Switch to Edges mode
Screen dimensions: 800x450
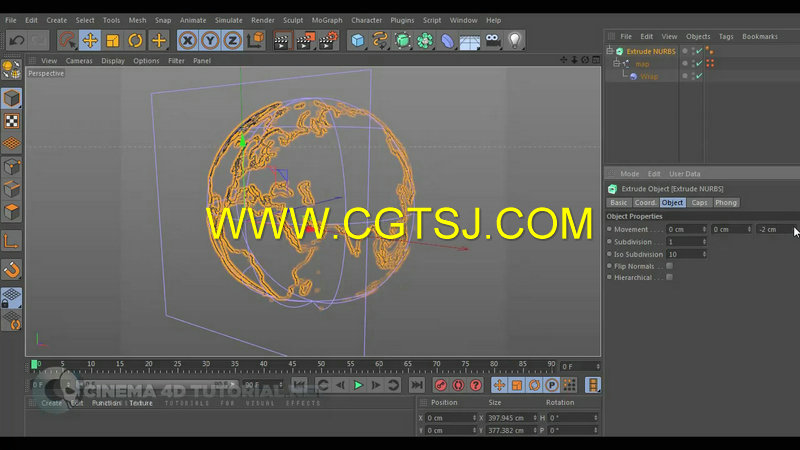(12, 189)
